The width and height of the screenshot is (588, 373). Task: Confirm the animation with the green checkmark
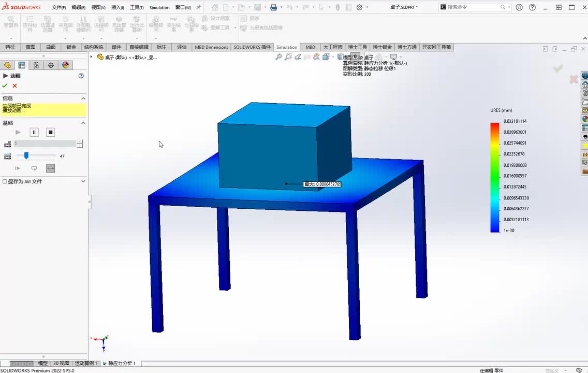coord(5,85)
